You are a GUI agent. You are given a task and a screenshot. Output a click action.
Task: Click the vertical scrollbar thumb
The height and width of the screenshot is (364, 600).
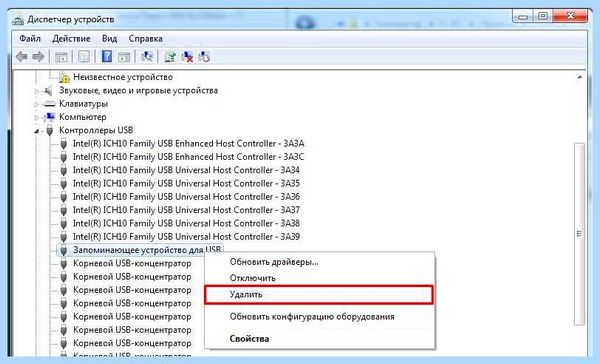point(580,233)
